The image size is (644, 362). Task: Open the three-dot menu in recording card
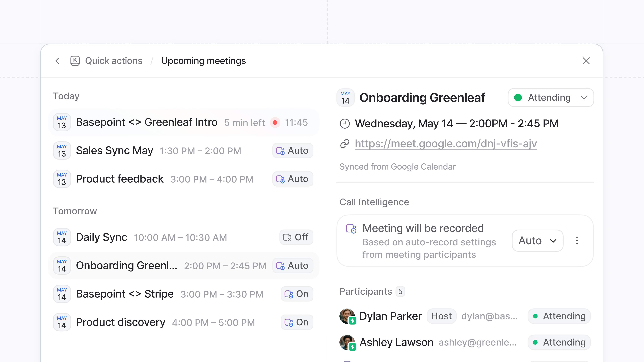(577, 241)
